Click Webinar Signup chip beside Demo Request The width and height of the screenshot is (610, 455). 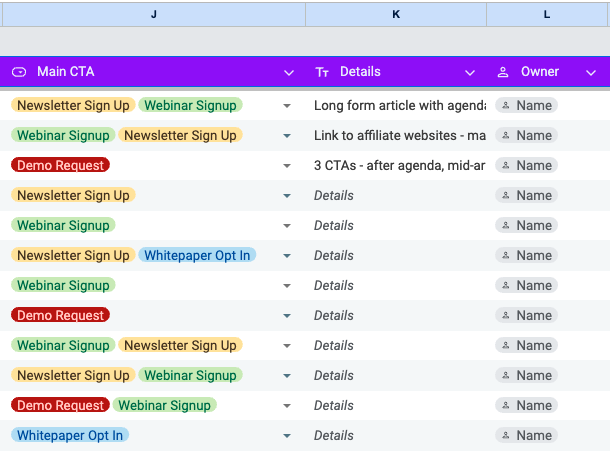[165, 405]
